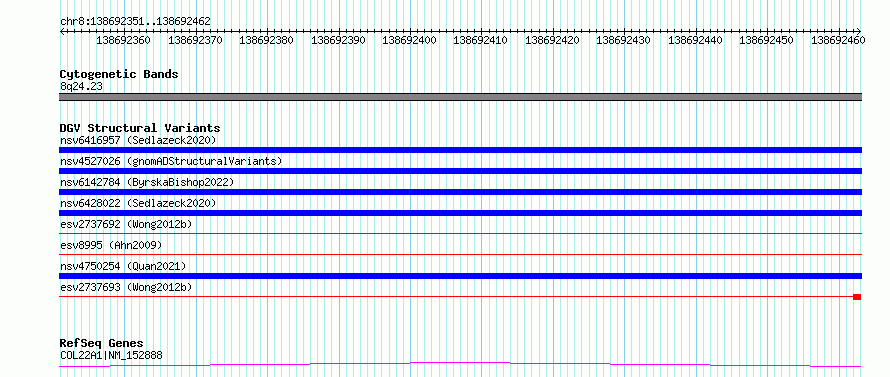Select the blue bar for nsv6142784
Viewport: 890px width, 377px height.
pyautogui.click(x=460, y=192)
